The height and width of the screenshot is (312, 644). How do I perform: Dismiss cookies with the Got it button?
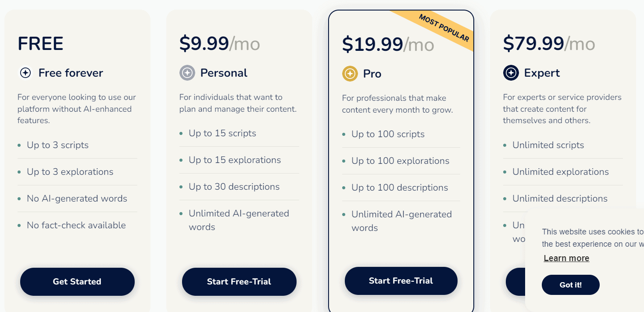570,285
